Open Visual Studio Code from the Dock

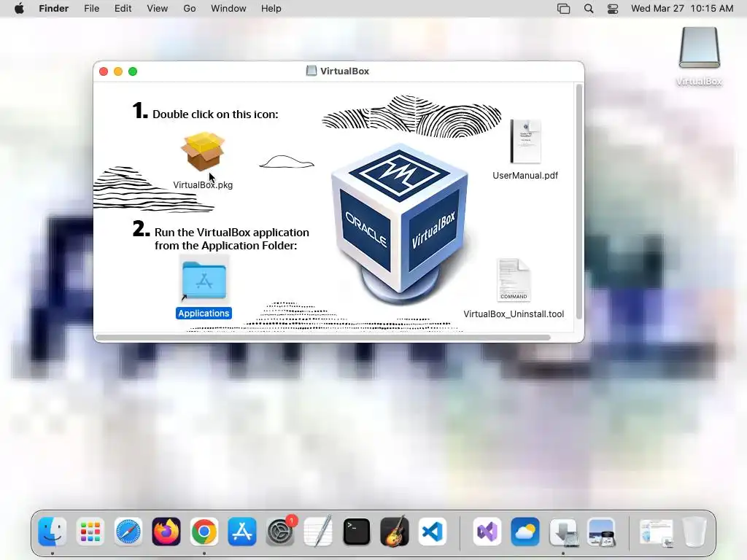pos(433,532)
